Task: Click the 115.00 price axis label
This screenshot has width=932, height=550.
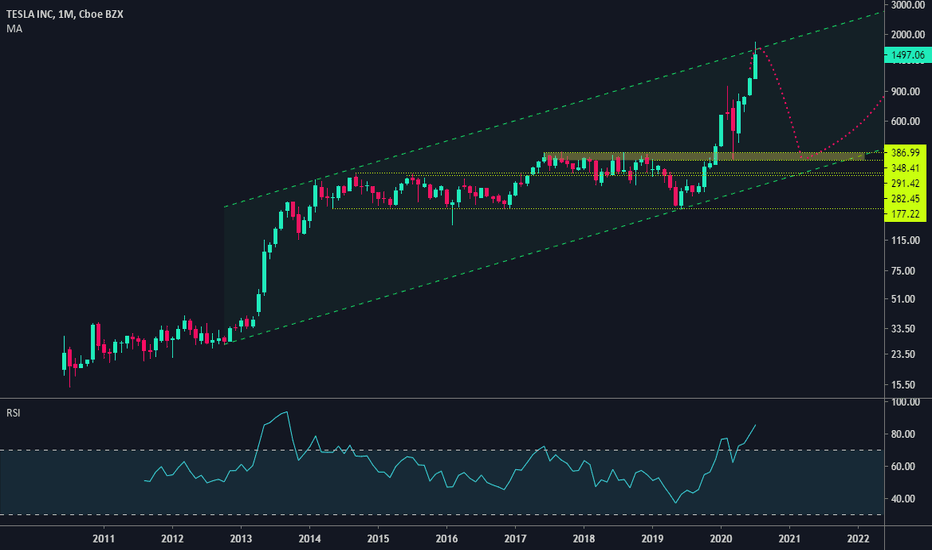Action: (905, 240)
